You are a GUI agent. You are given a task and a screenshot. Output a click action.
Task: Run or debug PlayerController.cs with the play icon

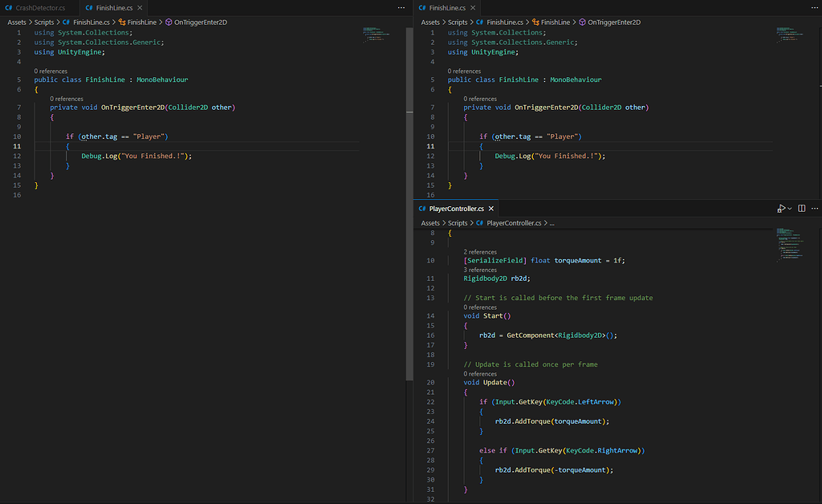click(779, 208)
